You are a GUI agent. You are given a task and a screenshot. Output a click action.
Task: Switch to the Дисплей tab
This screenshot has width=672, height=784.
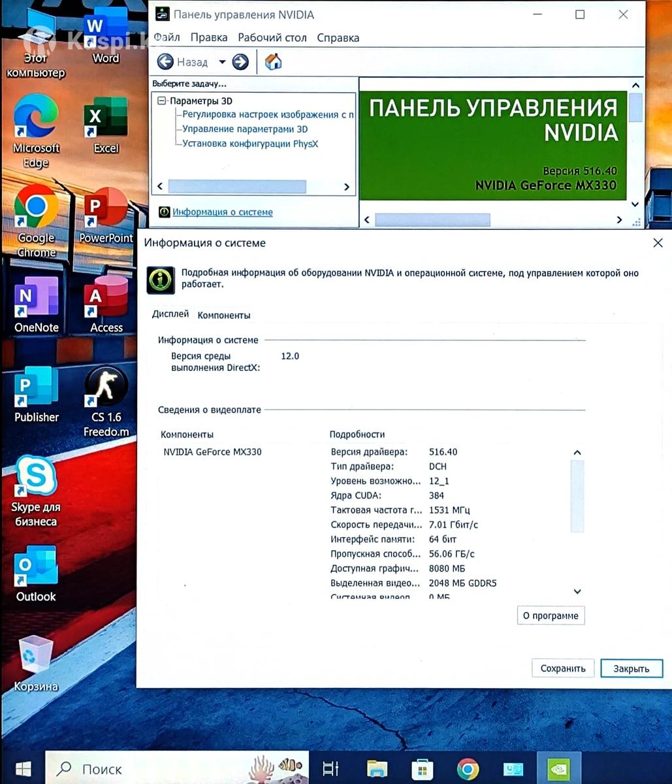click(x=170, y=314)
